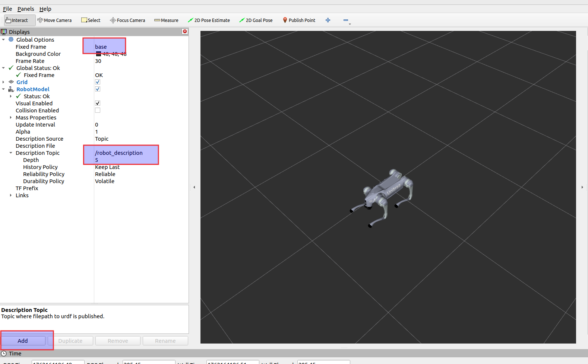
Task: Click the Durability Policy value Volatile
Action: (105, 181)
